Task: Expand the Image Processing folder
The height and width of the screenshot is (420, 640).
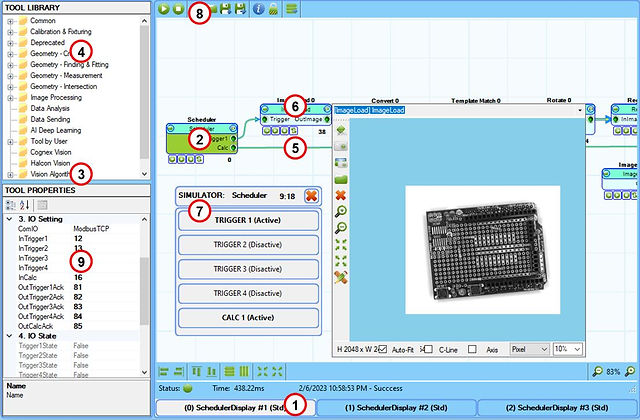Action: click(11, 98)
